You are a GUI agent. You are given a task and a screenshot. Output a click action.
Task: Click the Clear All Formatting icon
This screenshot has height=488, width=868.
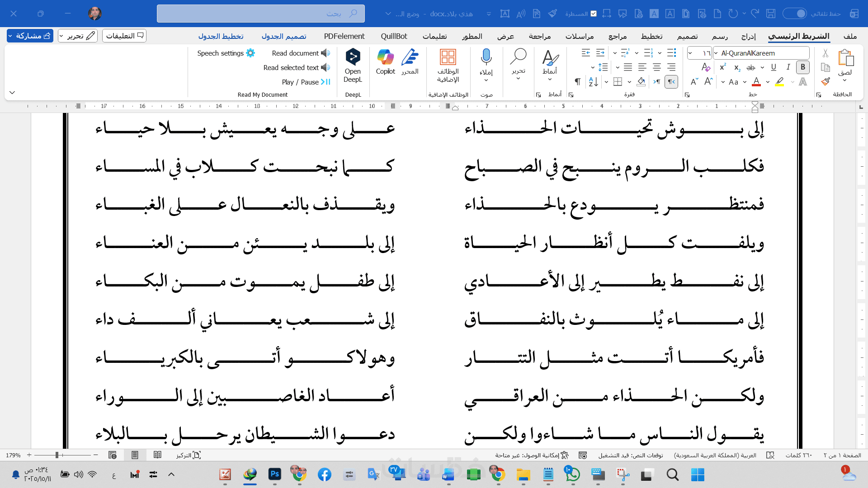click(x=706, y=67)
